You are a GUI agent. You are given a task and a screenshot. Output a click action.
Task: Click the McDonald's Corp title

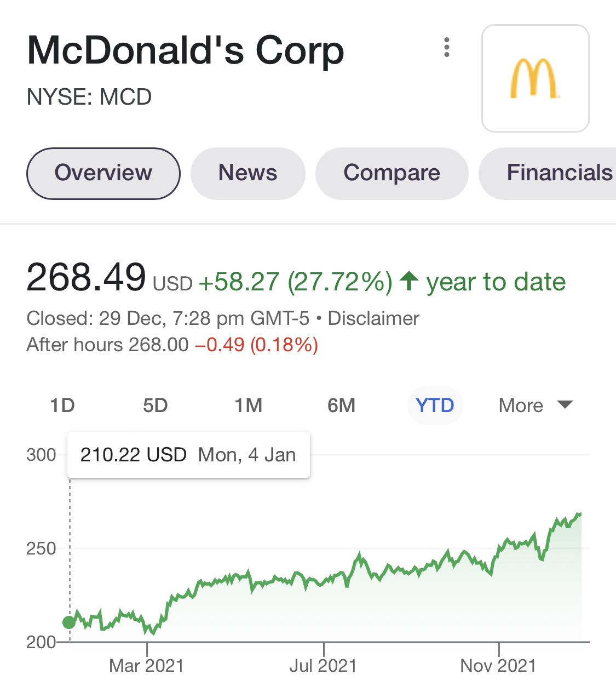tap(186, 51)
